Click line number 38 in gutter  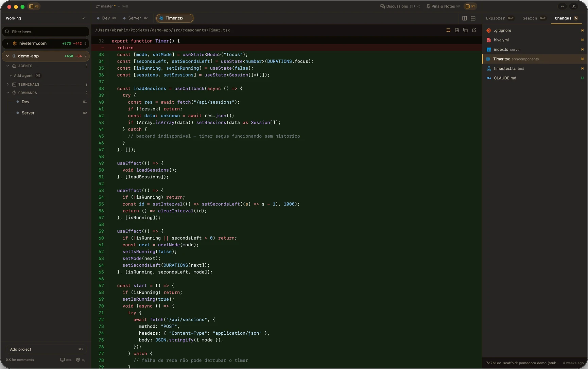point(101,89)
